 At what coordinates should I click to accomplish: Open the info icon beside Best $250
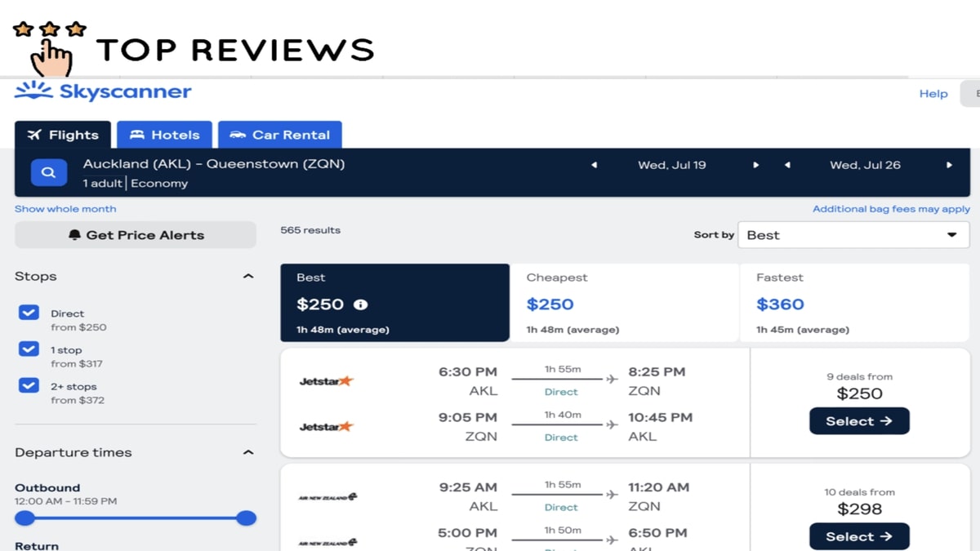pos(360,304)
